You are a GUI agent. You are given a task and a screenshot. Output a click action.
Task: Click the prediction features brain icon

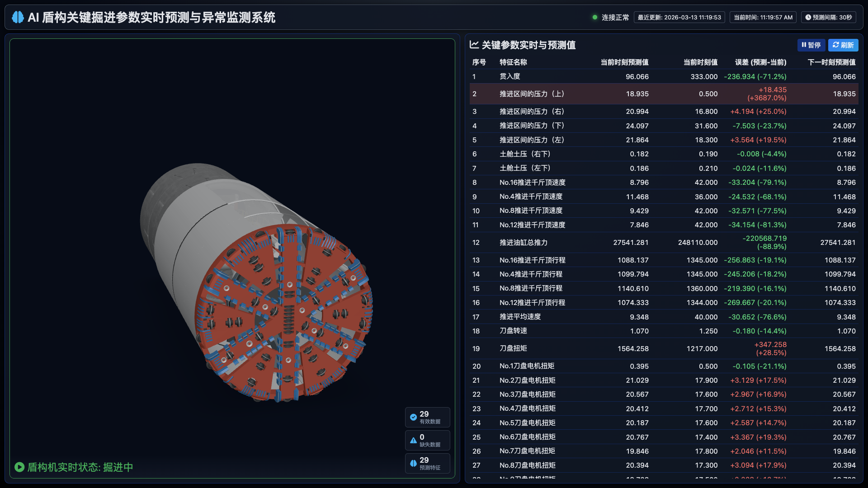(413, 463)
